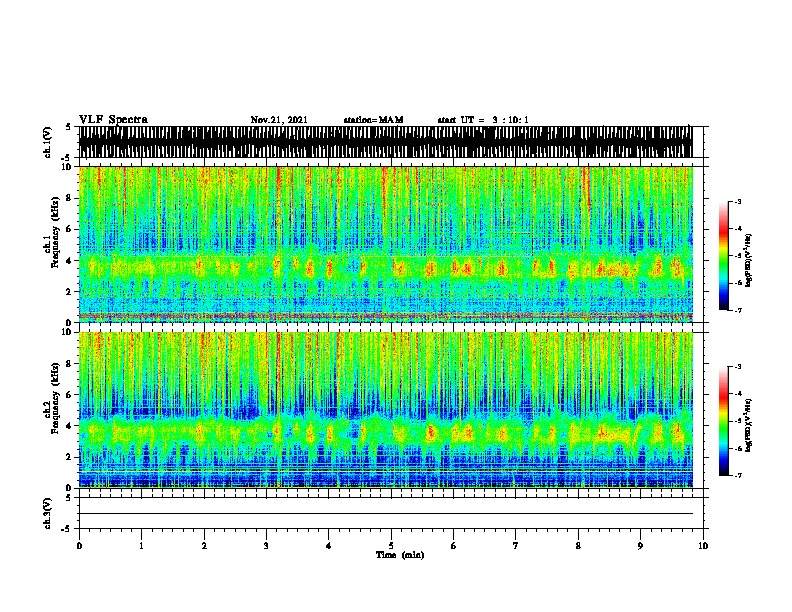Click the "5" tick on ch.3(V) axis
Image resolution: width=792 pixels, height=612 pixels.
click(68, 498)
